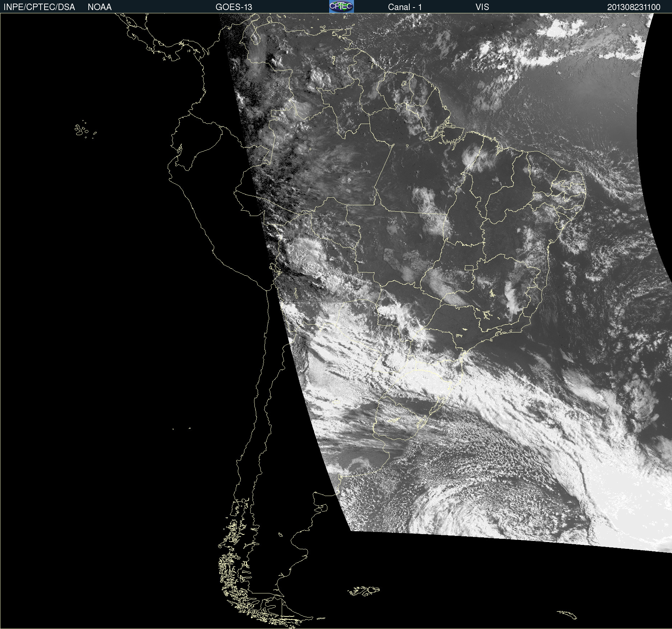Select the Canal - 1 channel label

point(405,7)
